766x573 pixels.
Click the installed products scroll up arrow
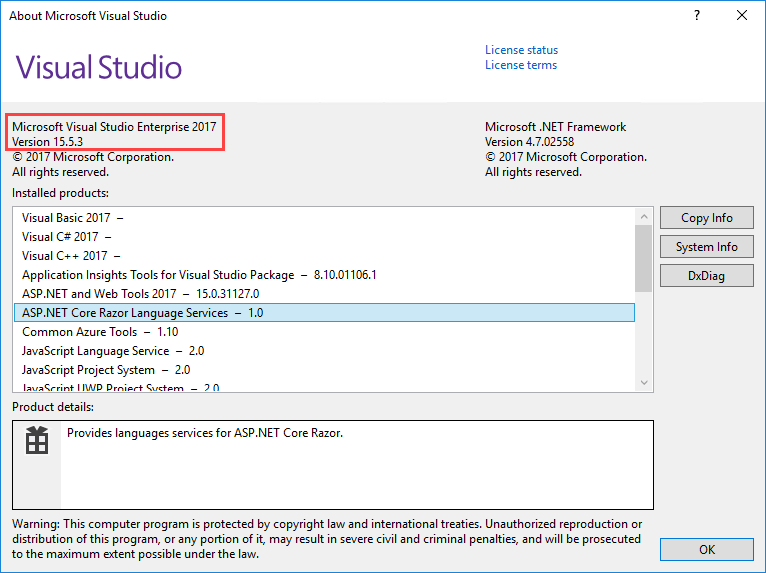click(644, 216)
